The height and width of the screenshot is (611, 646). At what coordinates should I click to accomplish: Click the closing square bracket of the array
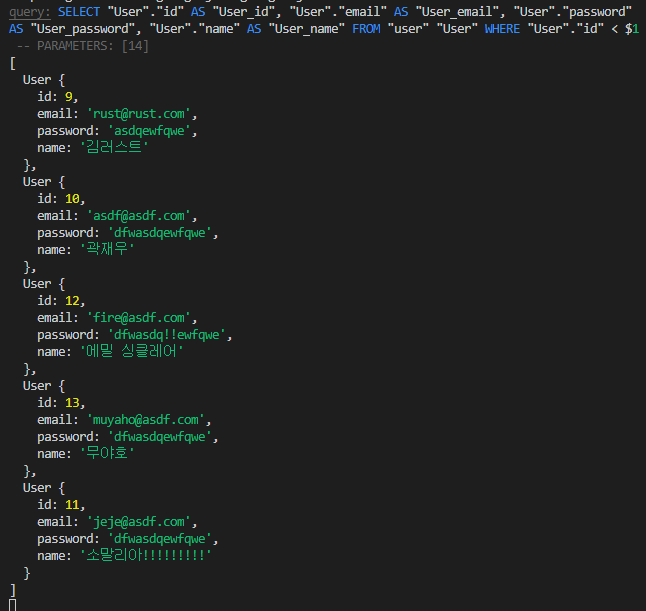12,590
